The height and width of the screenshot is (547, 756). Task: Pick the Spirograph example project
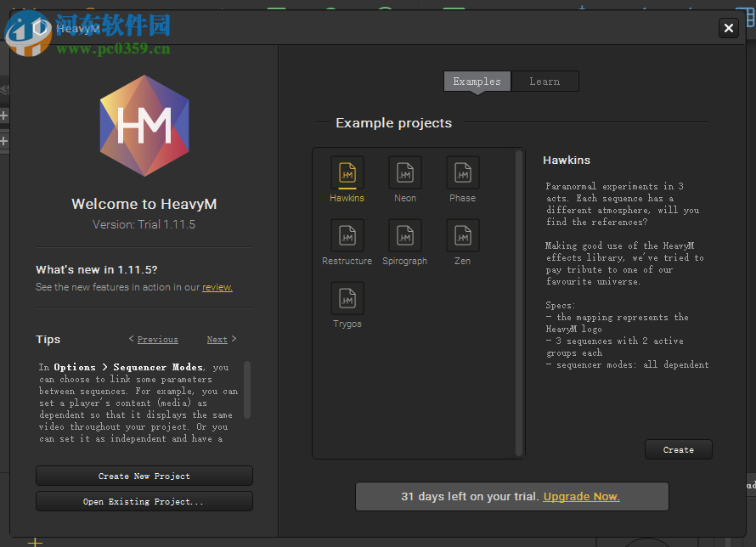(x=405, y=242)
